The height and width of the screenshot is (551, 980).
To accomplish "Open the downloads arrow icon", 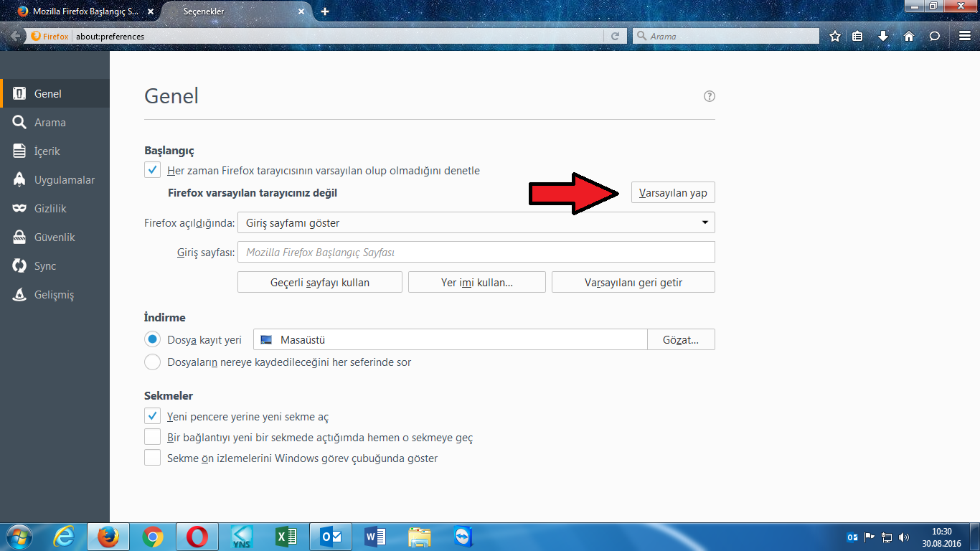I will click(883, 36).
